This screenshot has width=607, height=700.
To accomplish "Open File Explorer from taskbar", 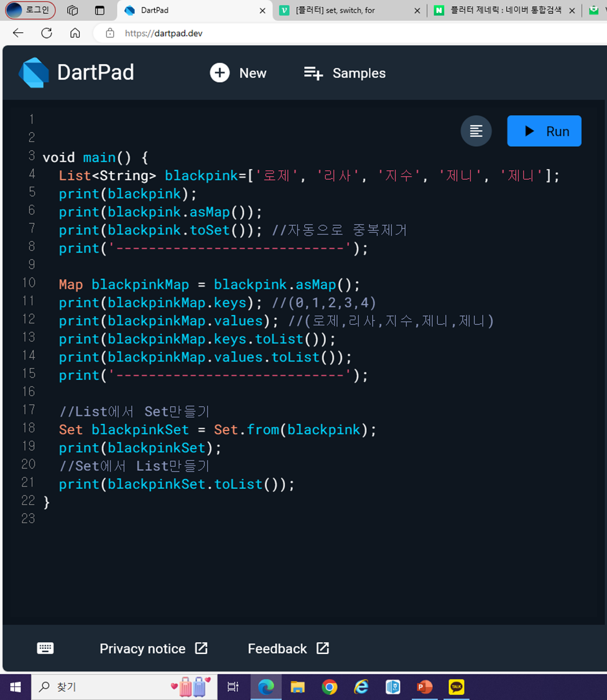I will [x=298, y=687].
